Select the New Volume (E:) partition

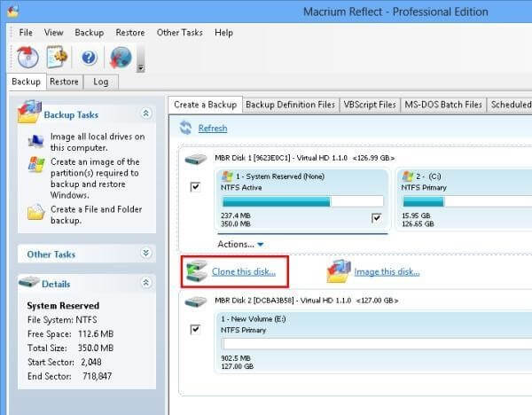click(373, 342)
